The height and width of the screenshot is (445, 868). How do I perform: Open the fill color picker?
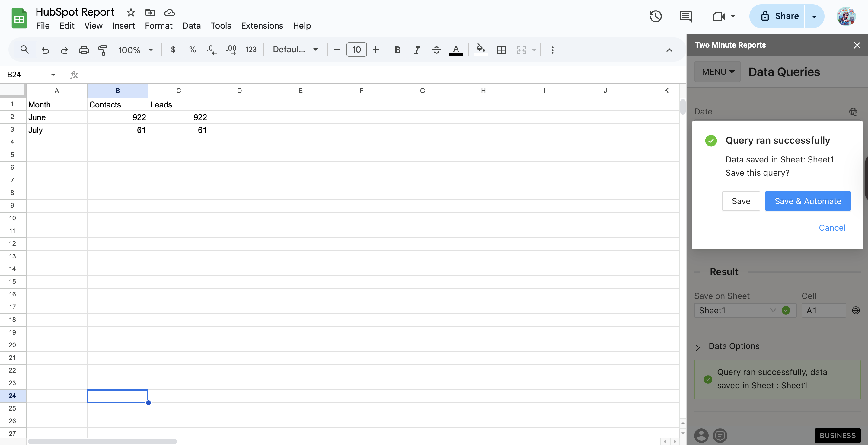click(480, 49)
